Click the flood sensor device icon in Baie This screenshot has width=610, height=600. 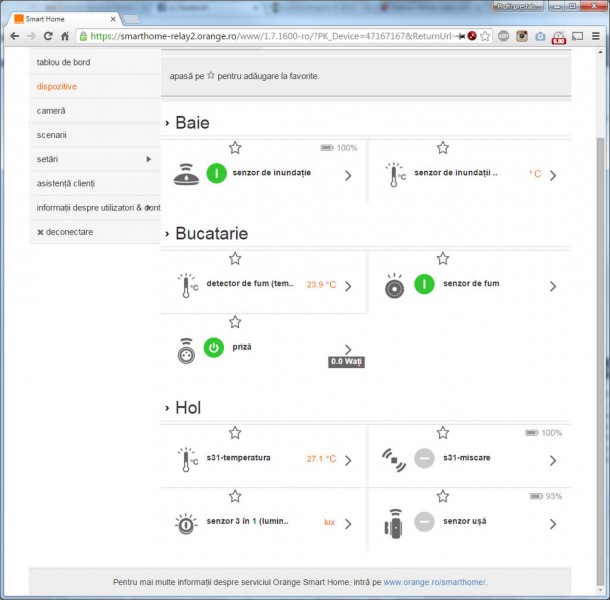coord(187,174)
